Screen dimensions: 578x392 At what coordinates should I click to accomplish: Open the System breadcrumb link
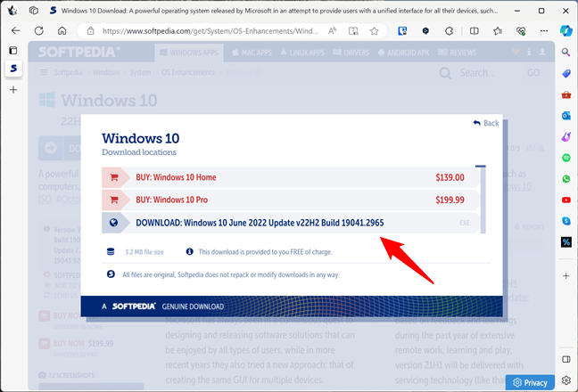coord(140,72)
